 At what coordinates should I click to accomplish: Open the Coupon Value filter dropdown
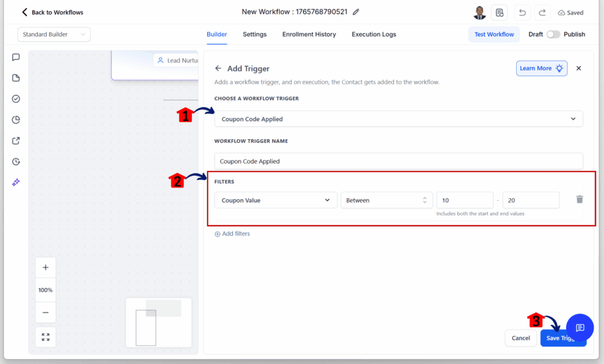(275, 200)
